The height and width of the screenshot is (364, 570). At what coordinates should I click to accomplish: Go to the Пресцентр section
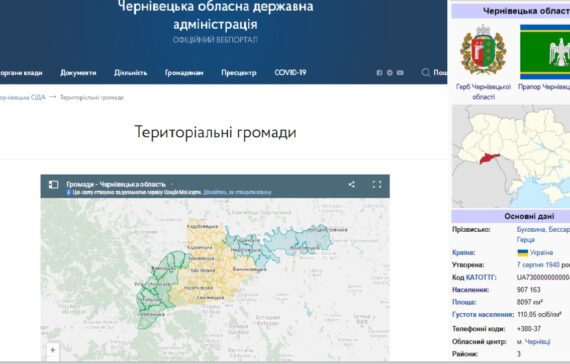[x=239, y=73]
